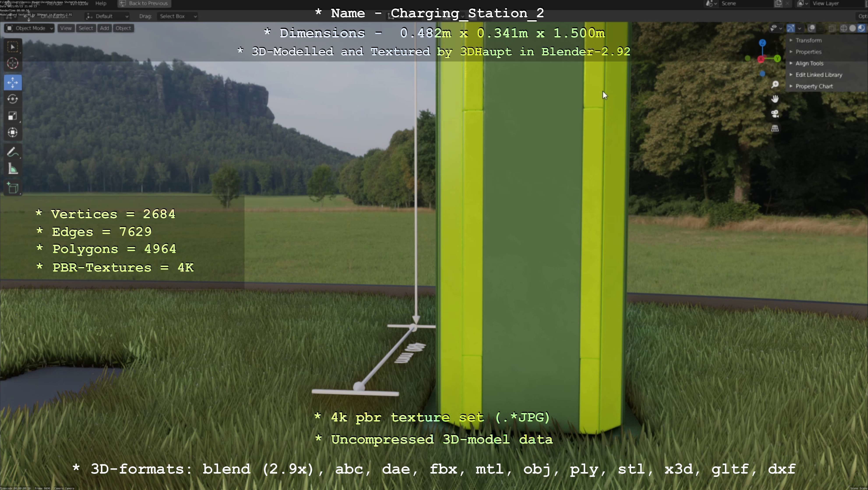The image size is (868, 490).
Task: Click the 3D Cursor tool
Action: (13, 63)
